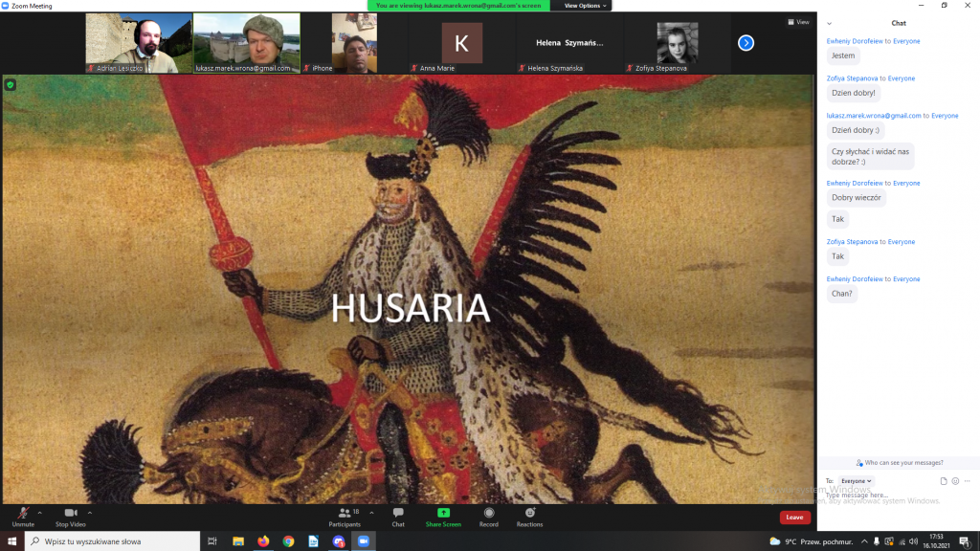Viewport: 980px width, 551px height.
Task: Show next participants with blue arrow
Action: coord(746,43)
